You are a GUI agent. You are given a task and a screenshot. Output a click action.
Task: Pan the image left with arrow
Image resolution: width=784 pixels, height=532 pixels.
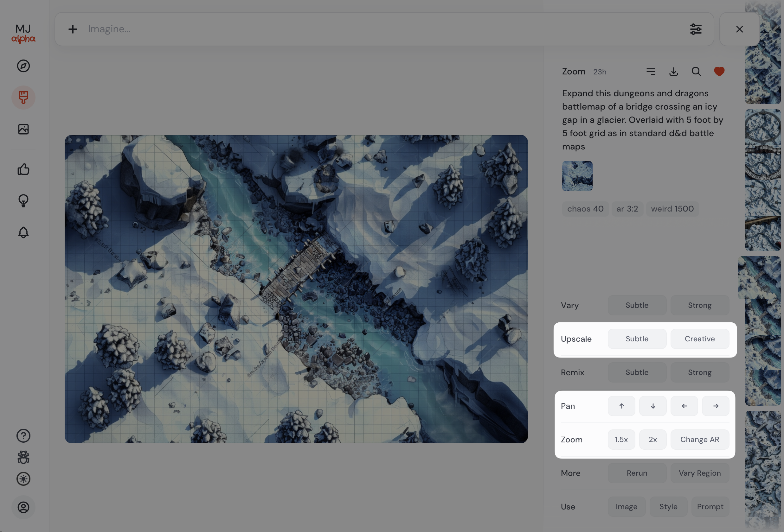point(684,406)
